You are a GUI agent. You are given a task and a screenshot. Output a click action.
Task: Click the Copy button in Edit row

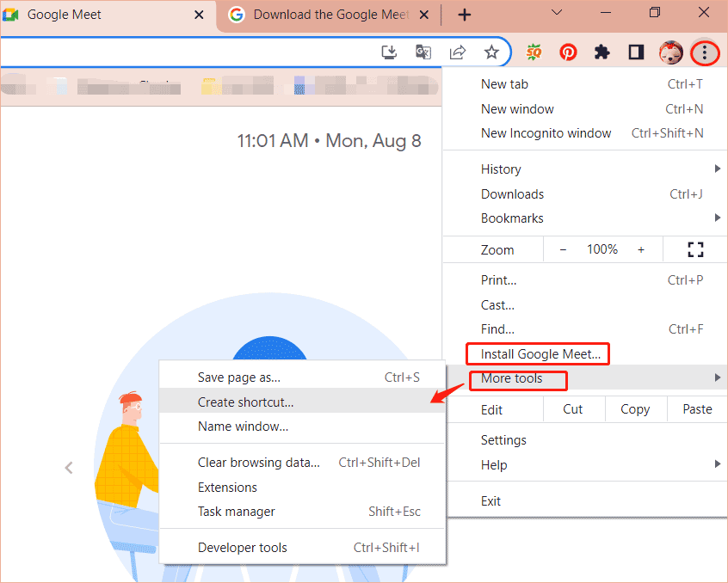click(x=635, y=409)
